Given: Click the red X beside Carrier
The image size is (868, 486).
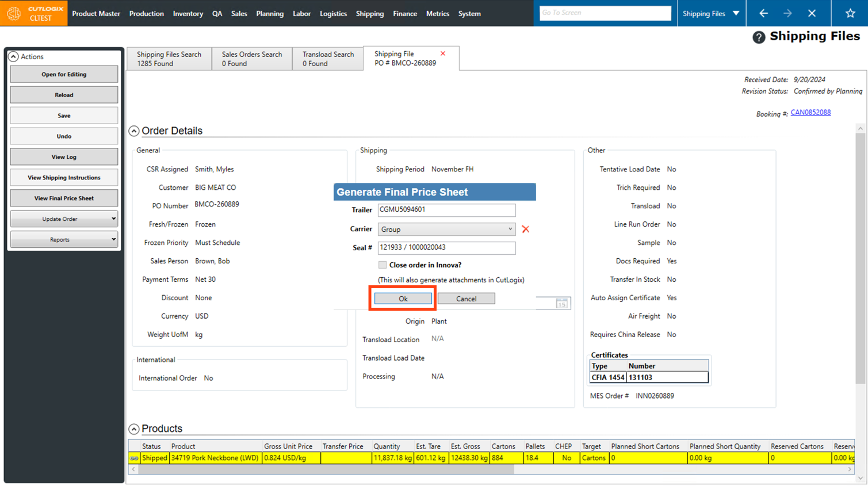Looking at the screenshot, I should 525,229.
